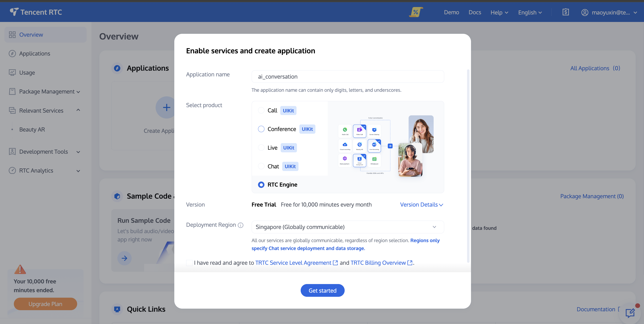Click the Deployment Region info icon
Screen dimensions: 644x324
(x=240, y=225)
